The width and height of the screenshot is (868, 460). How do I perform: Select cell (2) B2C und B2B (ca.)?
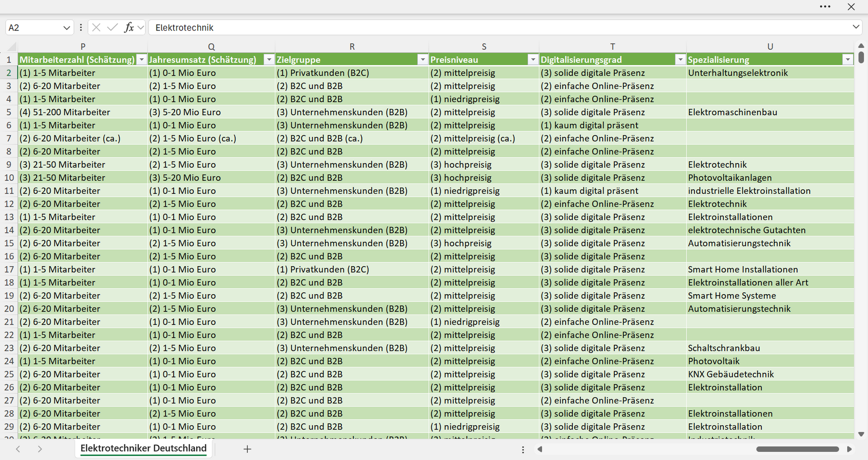[352, 138]
